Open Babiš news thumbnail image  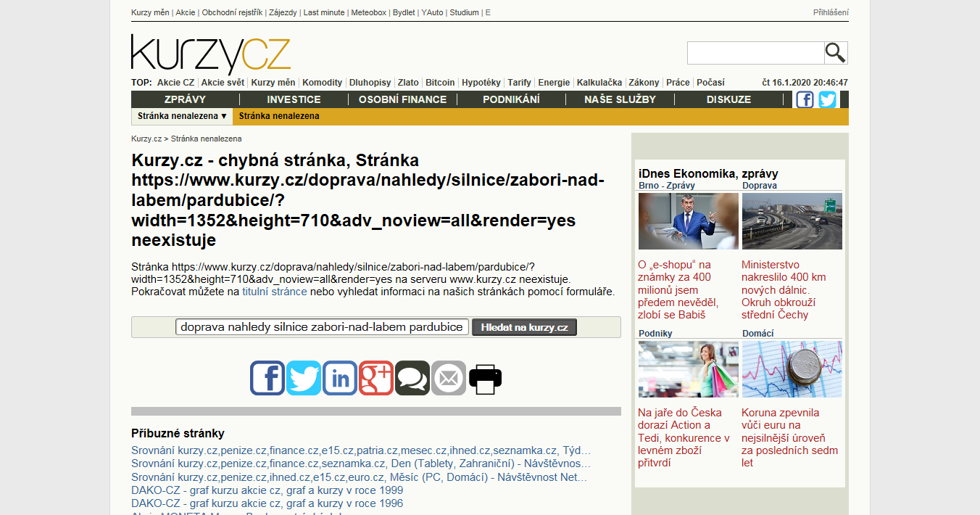688,221
